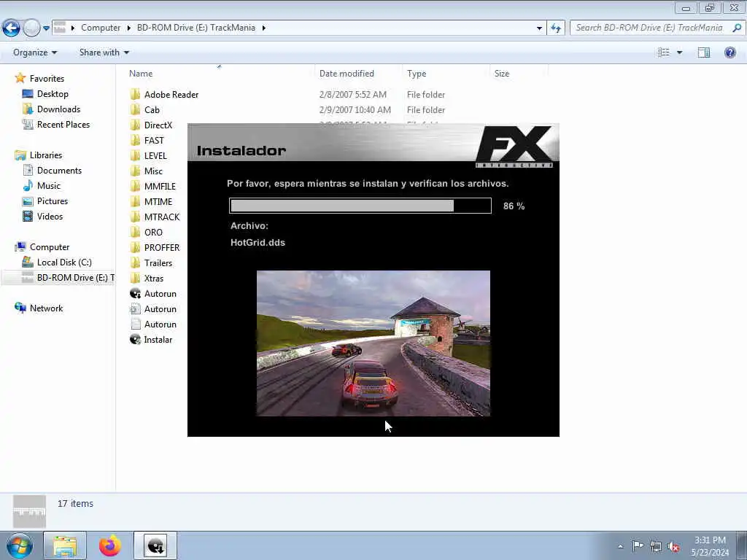This screenshot has height=560, width=747.
Task: Select Libraries in the navigation pane
Action: point(46,155)
